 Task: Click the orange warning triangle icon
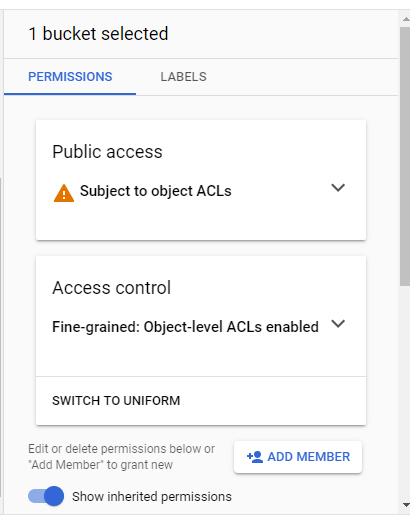coord(64,193)
